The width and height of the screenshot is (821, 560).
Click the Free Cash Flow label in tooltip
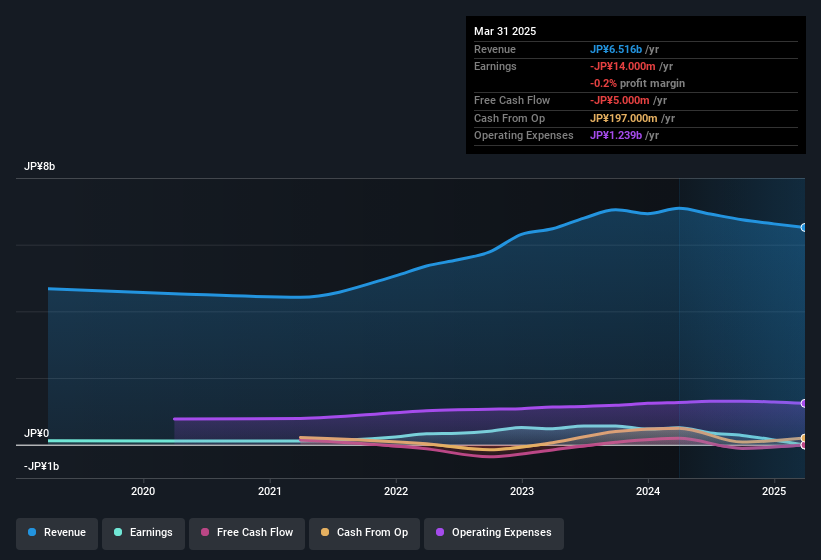[512, 100]
